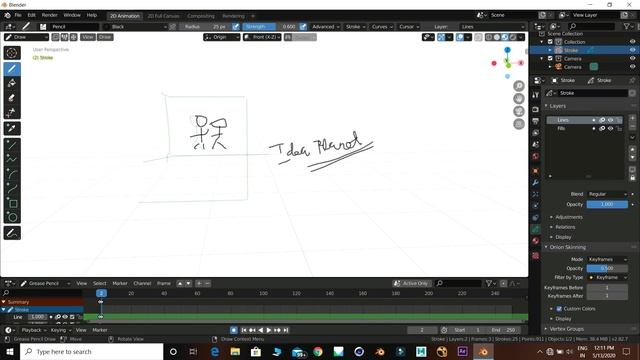Hide the Lines layer with eye icon

tap(611, 120)
